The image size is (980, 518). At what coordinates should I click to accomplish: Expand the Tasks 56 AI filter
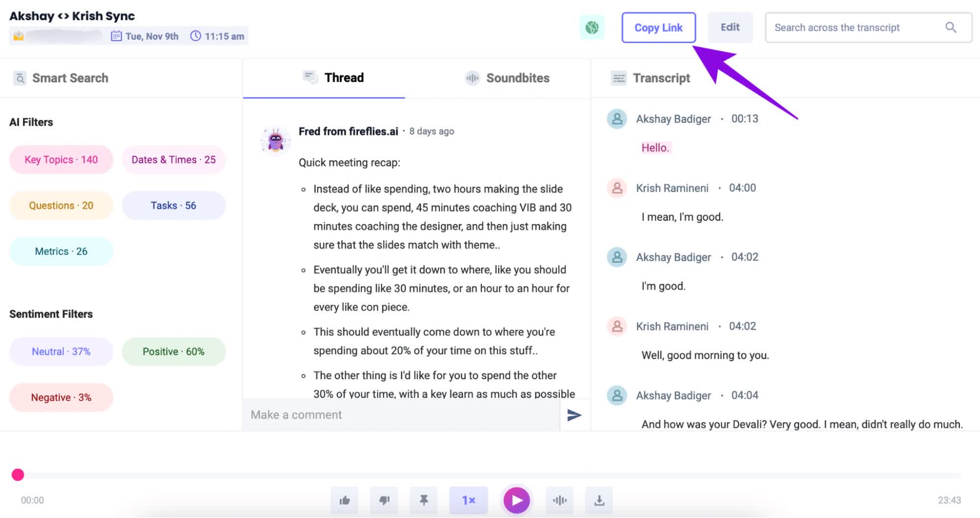(x=173, y=205)
